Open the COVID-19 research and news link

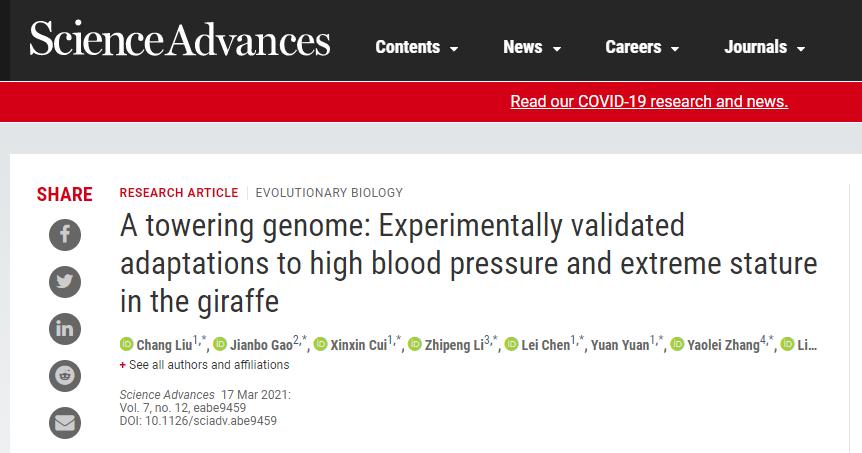(649, 101)
